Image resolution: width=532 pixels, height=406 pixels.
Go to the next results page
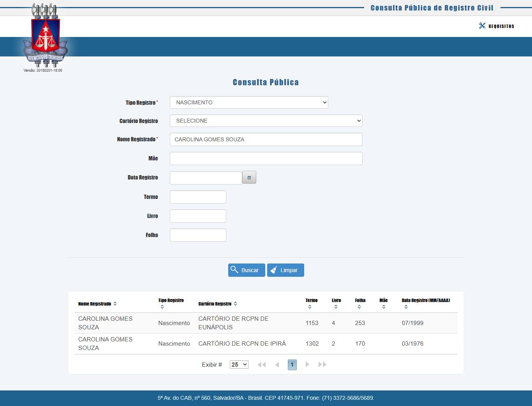(x=307, y=365)
